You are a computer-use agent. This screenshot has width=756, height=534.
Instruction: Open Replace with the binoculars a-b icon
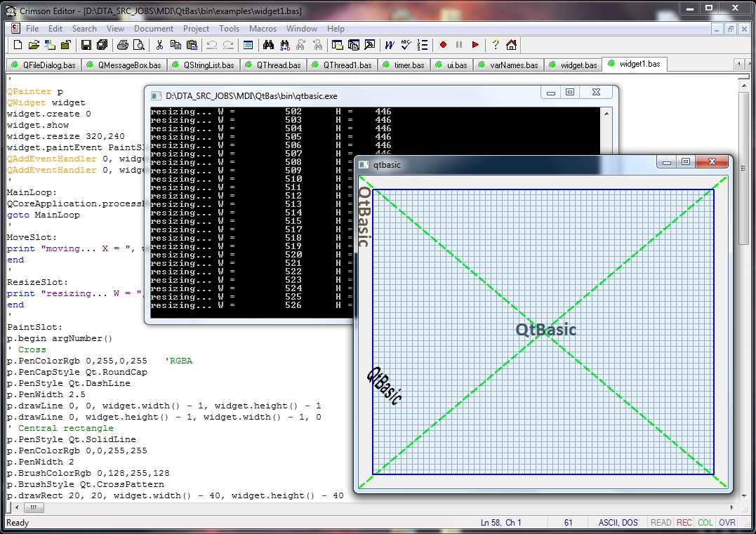click(x=285, y=45)
